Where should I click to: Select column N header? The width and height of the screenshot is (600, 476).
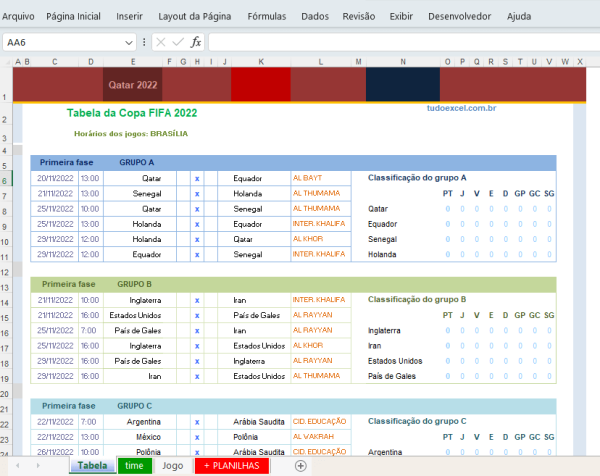[403, 62]
